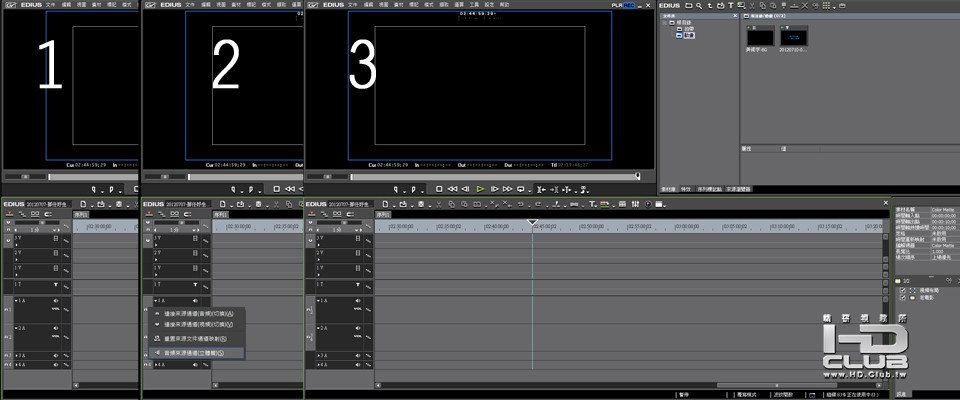Screen dimensions: 960x400
Task: Click the Undo icon in window 3 timeline toolbar
Action: coord(520,204)
